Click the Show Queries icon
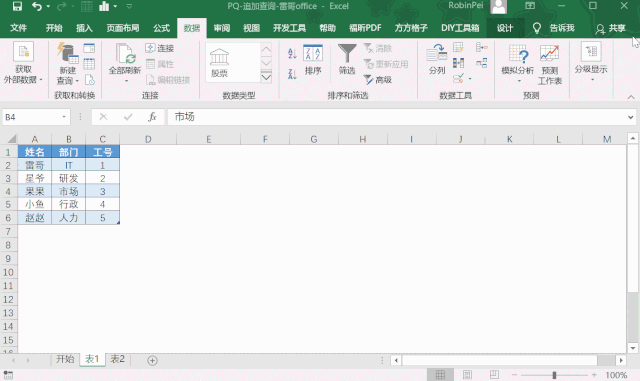640x381 pixels. pos(89,48)
